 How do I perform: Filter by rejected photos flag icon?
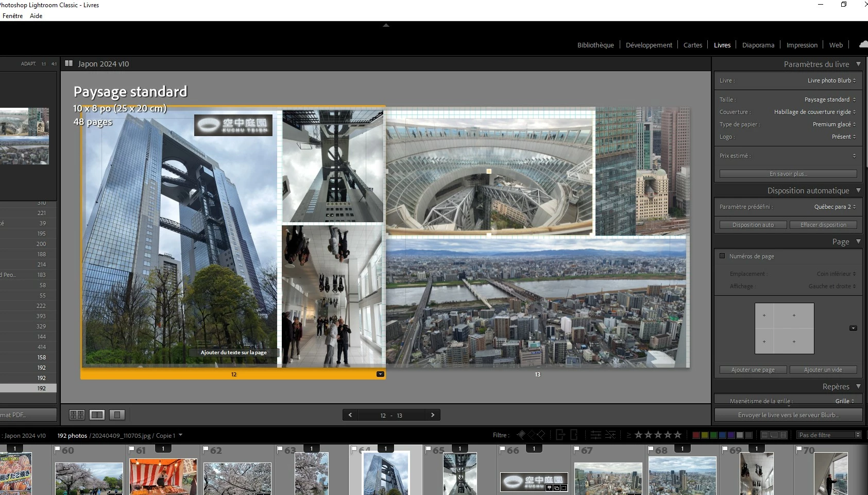(x=541, y=435)
